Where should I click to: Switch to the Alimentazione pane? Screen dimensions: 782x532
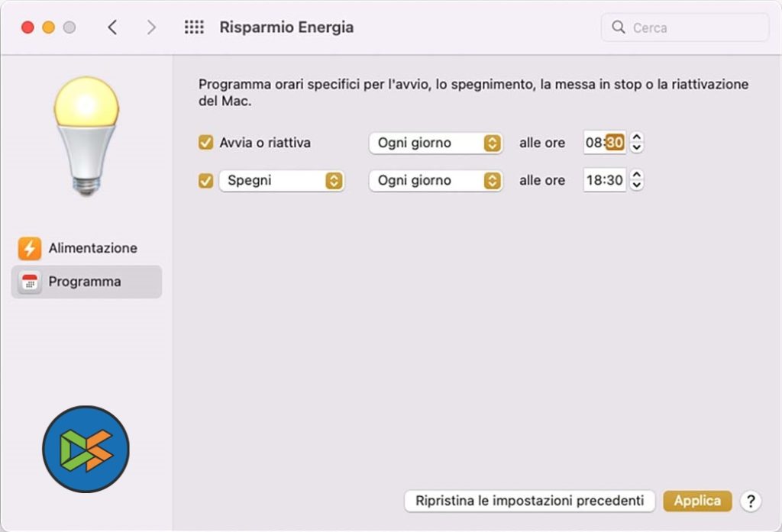pos(92,248)
